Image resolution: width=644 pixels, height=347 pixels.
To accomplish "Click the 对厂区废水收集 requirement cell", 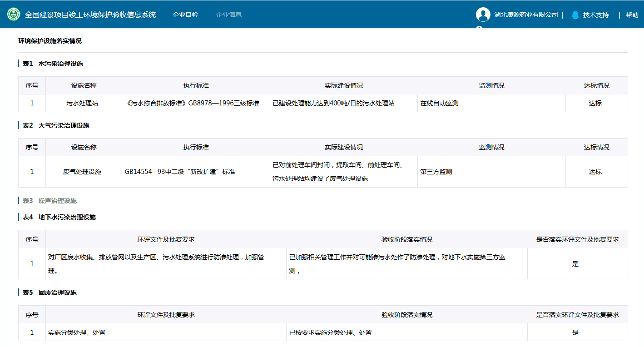I will [166, 263].
